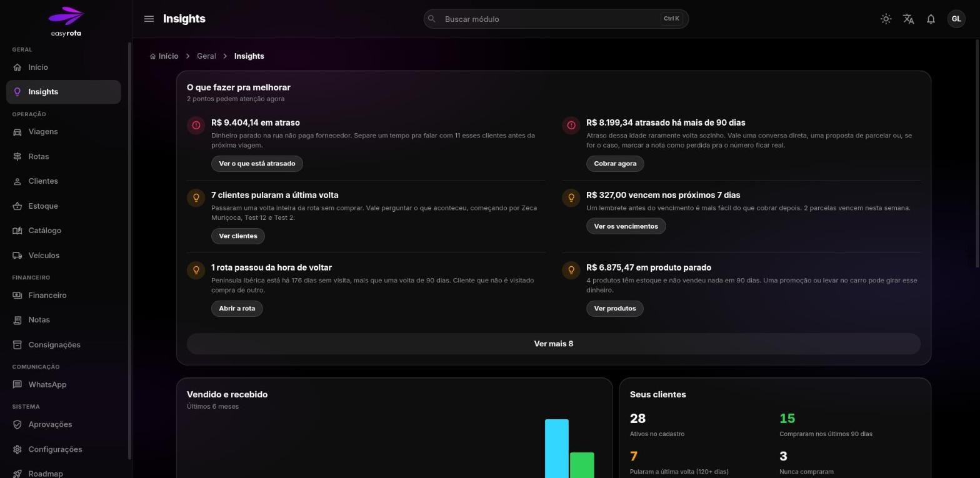This screenshot has height=478, width=980.
Task: Open the notifications bell
Action: coord(931,19)
